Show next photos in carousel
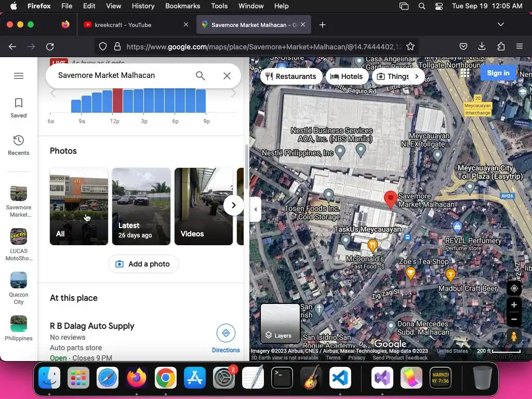The image size is (532, 399). coord(233,205)
